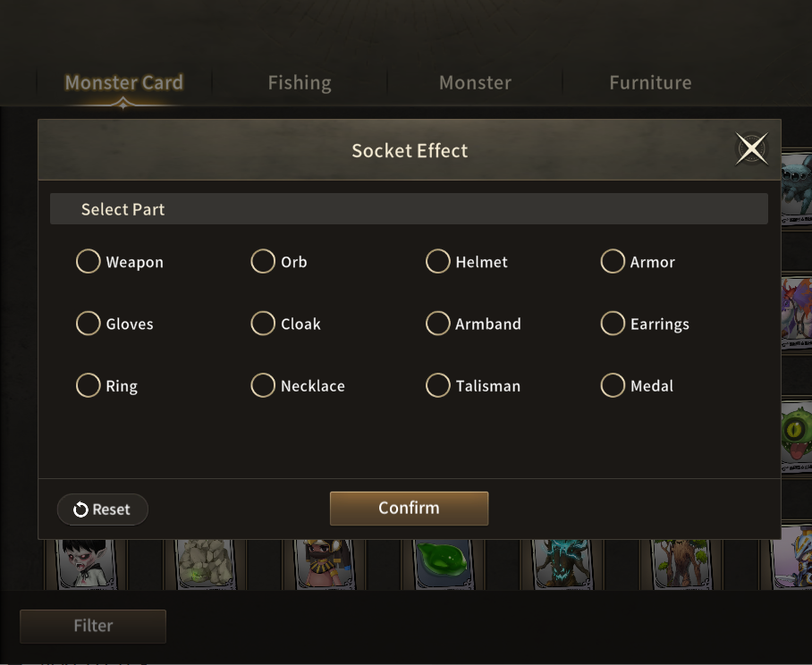The width and height of the screenshot is (812, 665).
Task: Close the Socket Effect dialog
Action: pyautogui.click(x=751, y=149)
